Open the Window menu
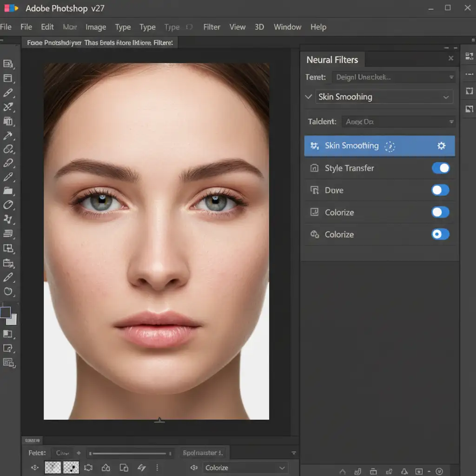476x476 pixels. [287, 27]
